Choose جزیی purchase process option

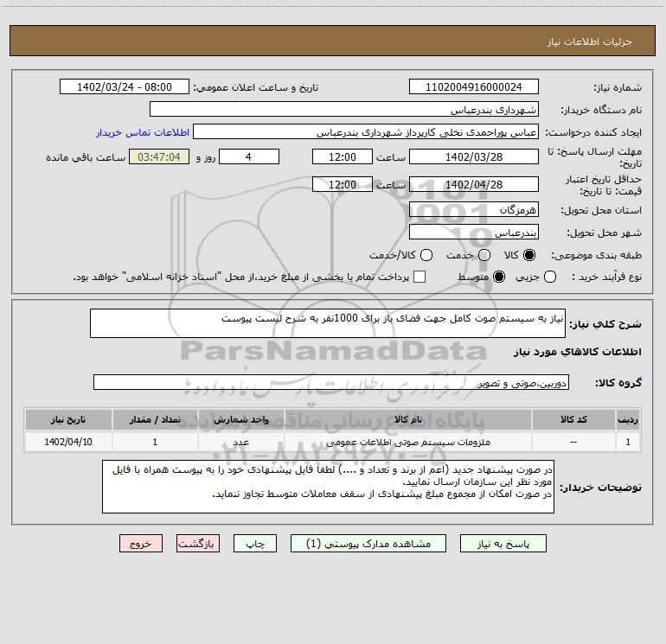click(549, 277)
